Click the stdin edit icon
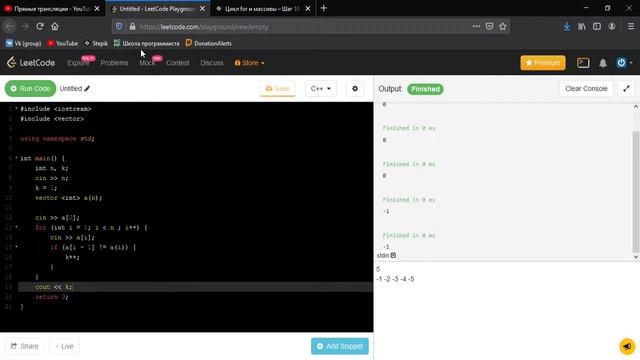640x360 pixels. (393, 255)
